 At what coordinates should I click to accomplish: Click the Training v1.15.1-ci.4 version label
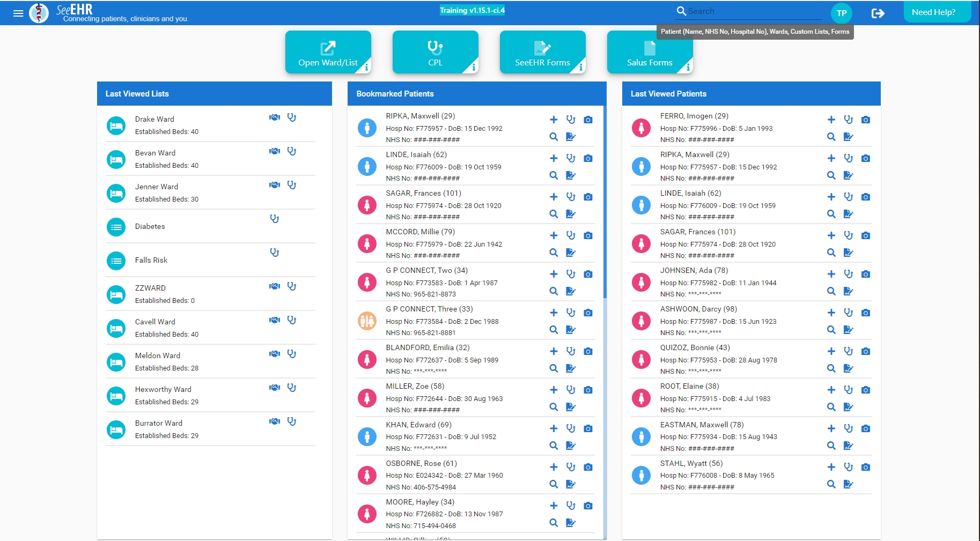pos(472,10)
